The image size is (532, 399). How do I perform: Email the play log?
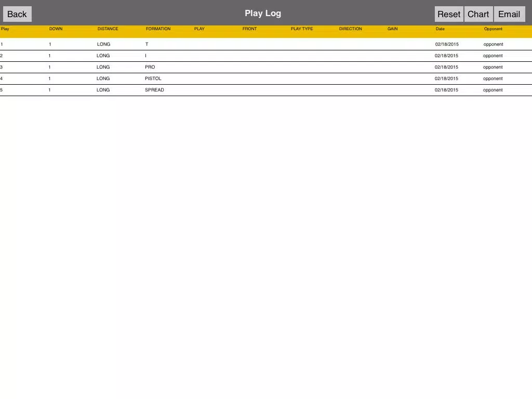tap(509, 14)
